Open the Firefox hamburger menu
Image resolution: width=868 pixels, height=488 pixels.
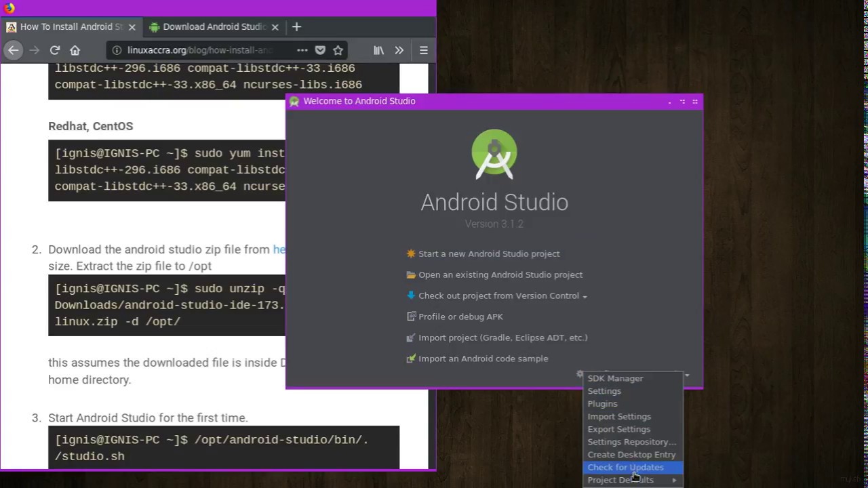pos(424,50)
